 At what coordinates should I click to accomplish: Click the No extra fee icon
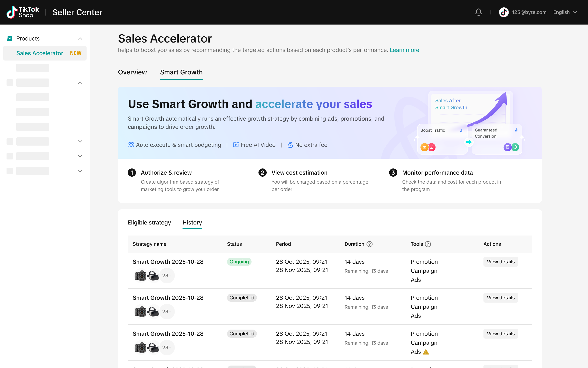(290, 145)
